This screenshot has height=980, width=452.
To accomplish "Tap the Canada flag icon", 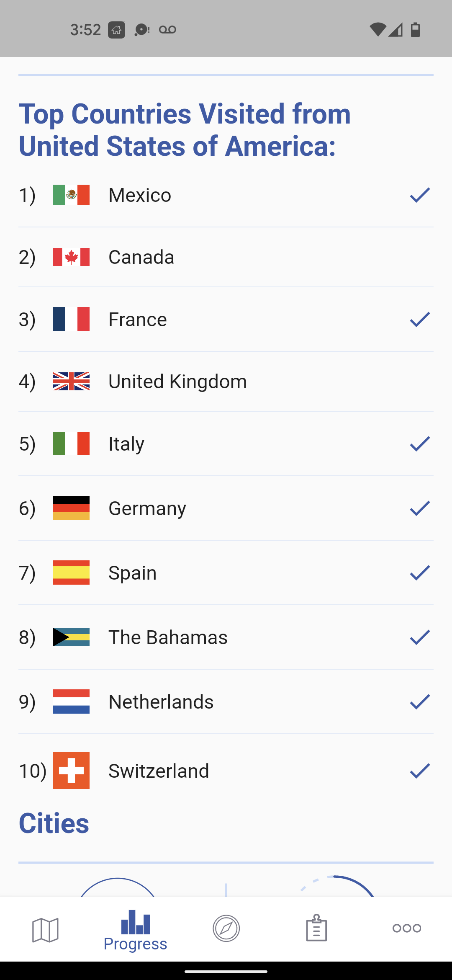I will point(71,257).
